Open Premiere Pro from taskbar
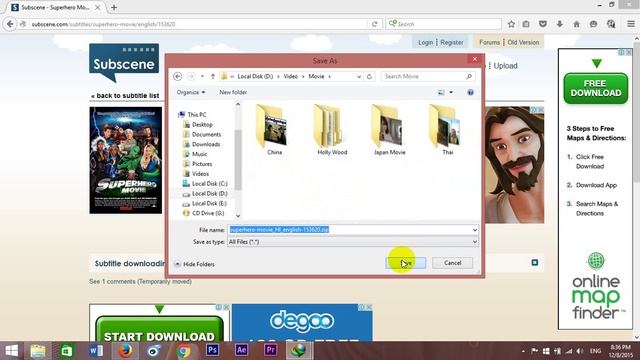This screenshot has width=640, height=360. point(270,350)
